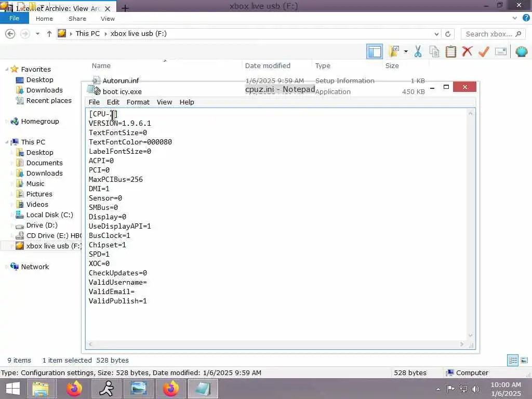Open Notepad View menu
Screen dimensions: 532x399
coord(164,102)
